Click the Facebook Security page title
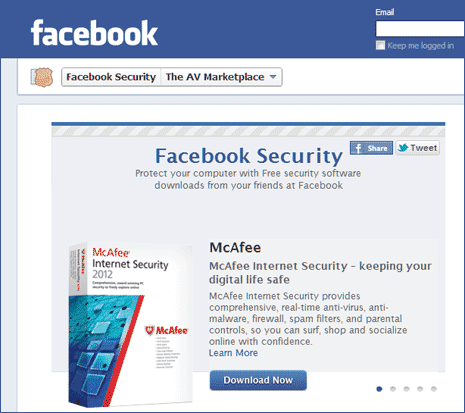This screenshot has height=413, width=465. click(x=249, y=156)
